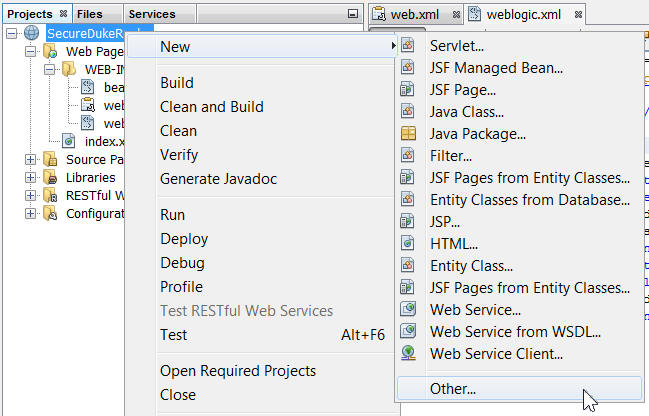Expand the Libraries tree node
This screenshot has width=649, height=416.
tap(30, 178)
